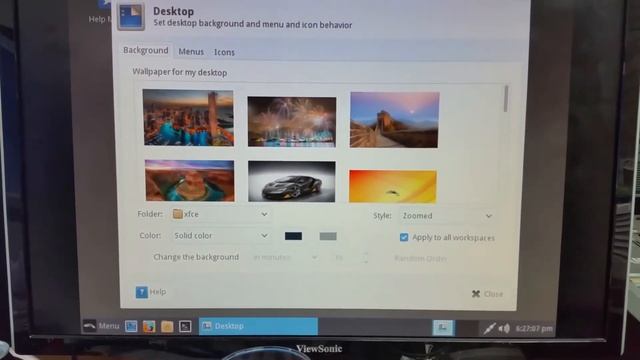Screen dimensions: 640x360
Task: Open the file manager folder icon in the panel
Action: click(x=167, y=327)
